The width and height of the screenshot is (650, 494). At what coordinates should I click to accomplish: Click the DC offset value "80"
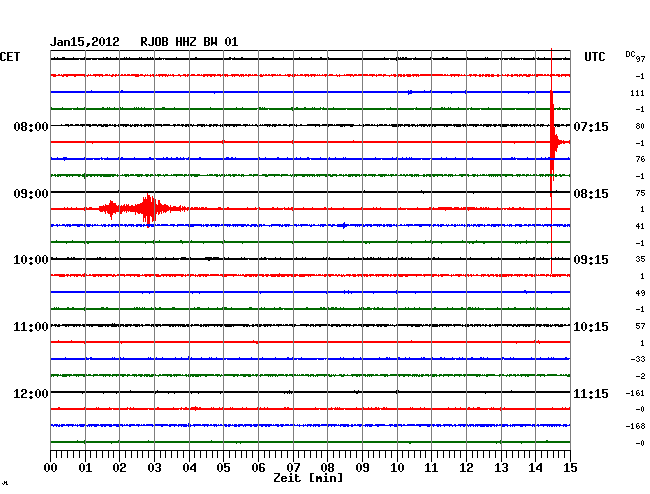pyautogui.click(x=640, y=126)
